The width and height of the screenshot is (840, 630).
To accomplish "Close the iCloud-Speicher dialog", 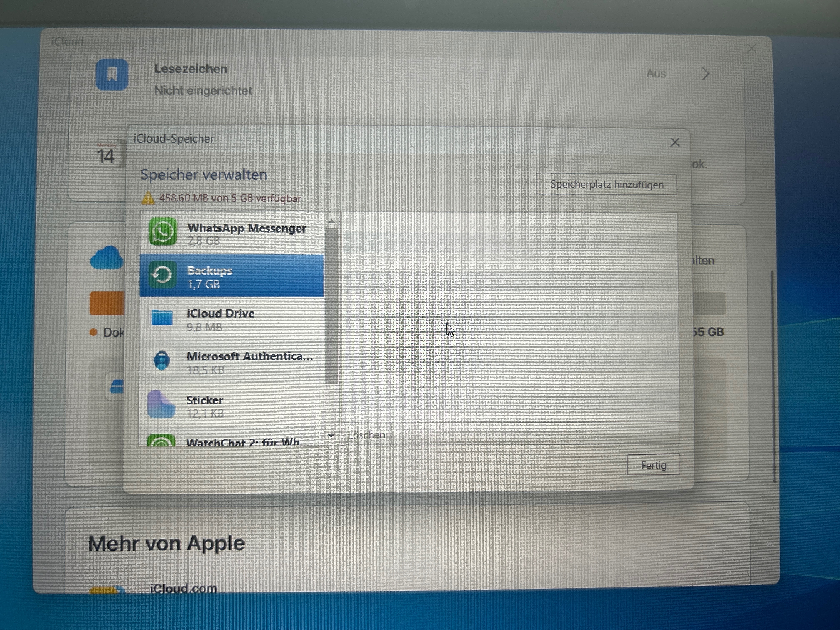I will [675, 142].
